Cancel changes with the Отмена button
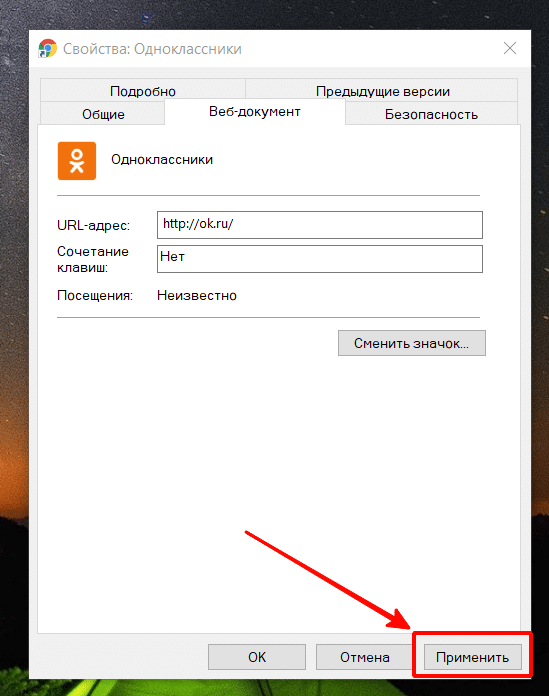 click(364, 656)
